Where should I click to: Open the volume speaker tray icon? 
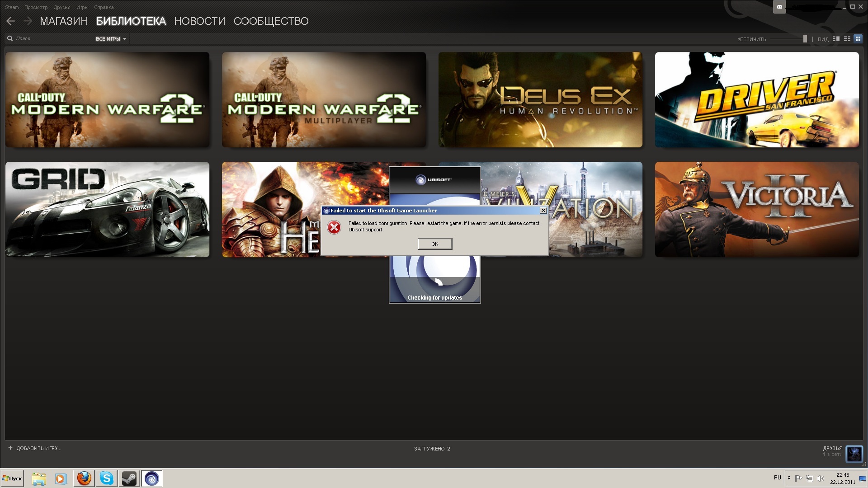[x=821, y=479]
